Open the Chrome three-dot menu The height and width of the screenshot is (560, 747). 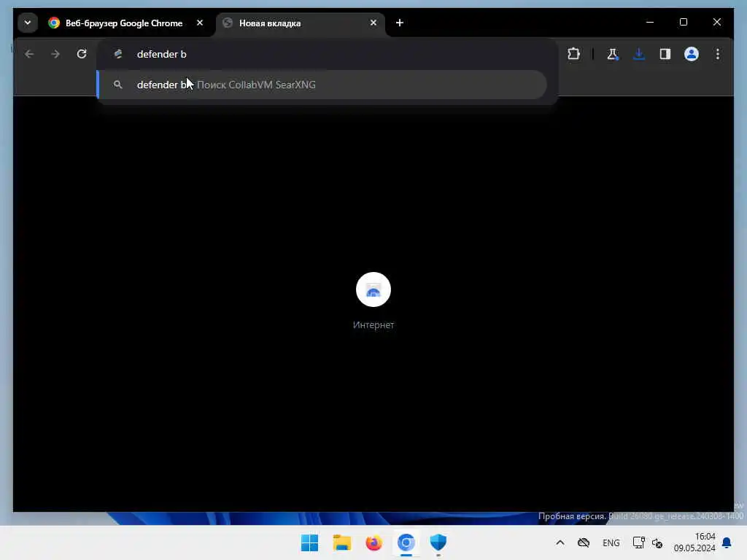coord(718,54)
